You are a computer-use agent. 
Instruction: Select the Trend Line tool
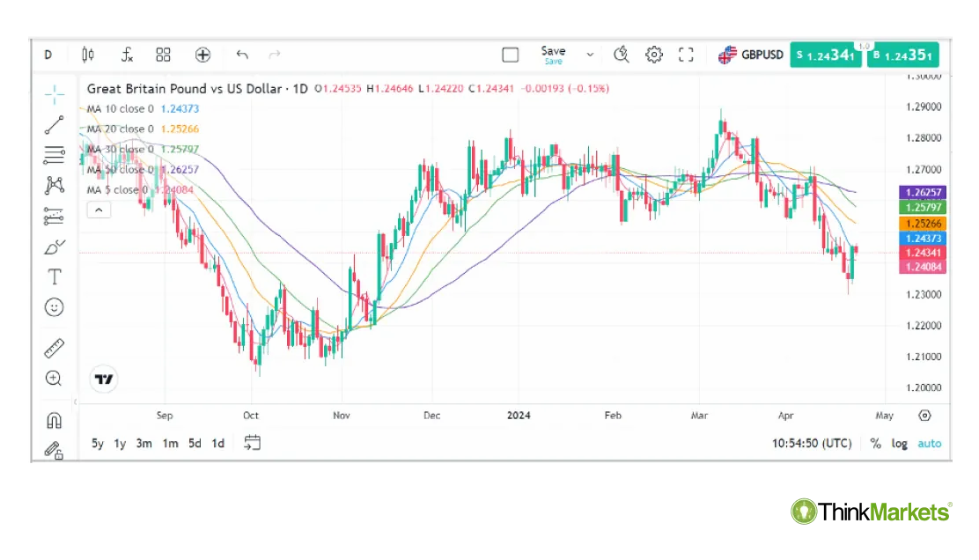coord(54,124)
